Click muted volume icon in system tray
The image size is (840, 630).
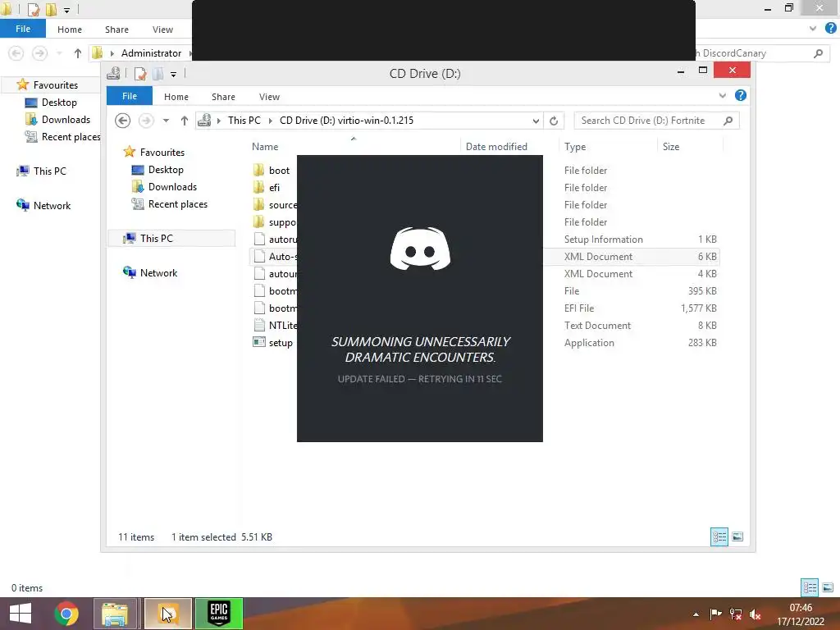[756, 614]
